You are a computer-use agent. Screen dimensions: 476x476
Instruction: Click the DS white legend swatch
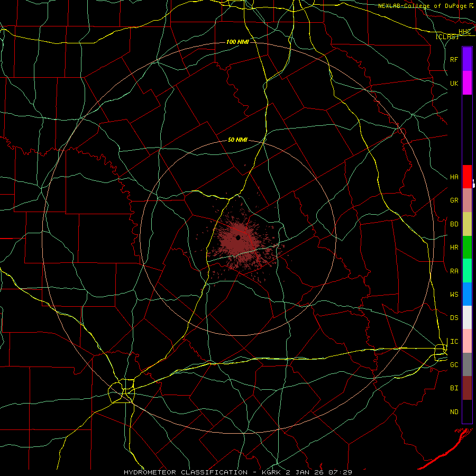pyautogui.click(x=467, y=317)
